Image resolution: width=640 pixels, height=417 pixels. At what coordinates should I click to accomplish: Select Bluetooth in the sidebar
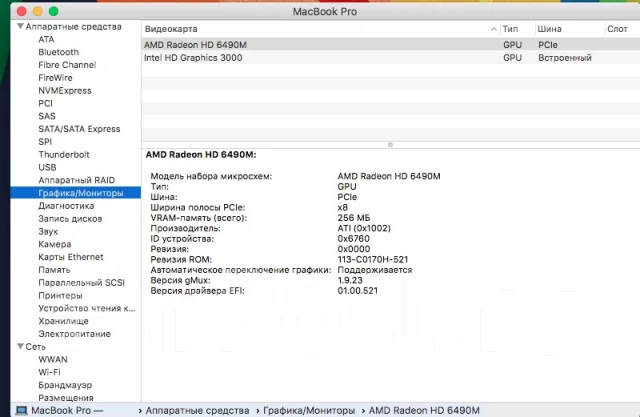coord(58,52)
